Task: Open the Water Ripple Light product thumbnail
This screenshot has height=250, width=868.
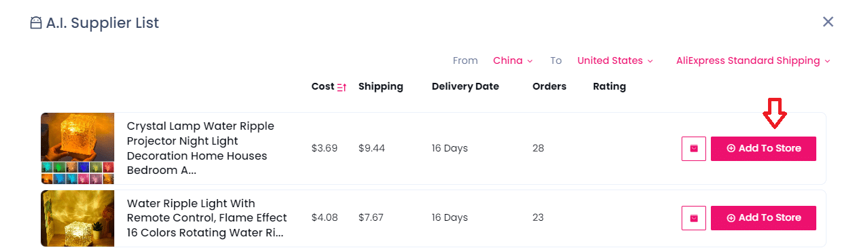Action: [78, 218]
